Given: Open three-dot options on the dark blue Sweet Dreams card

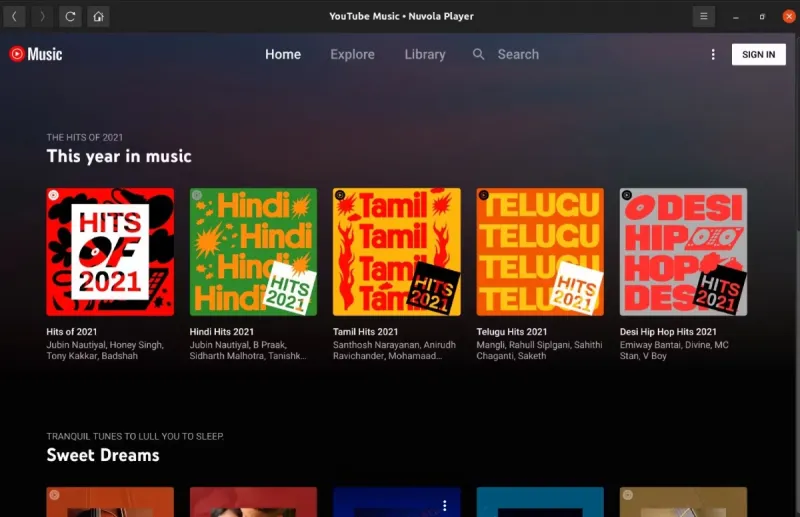Looking at the screenshot, I should coord(445,505).
